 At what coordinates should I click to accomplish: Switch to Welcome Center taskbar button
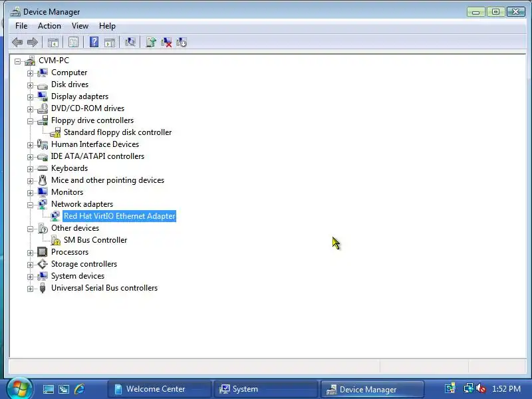point(159,389)
